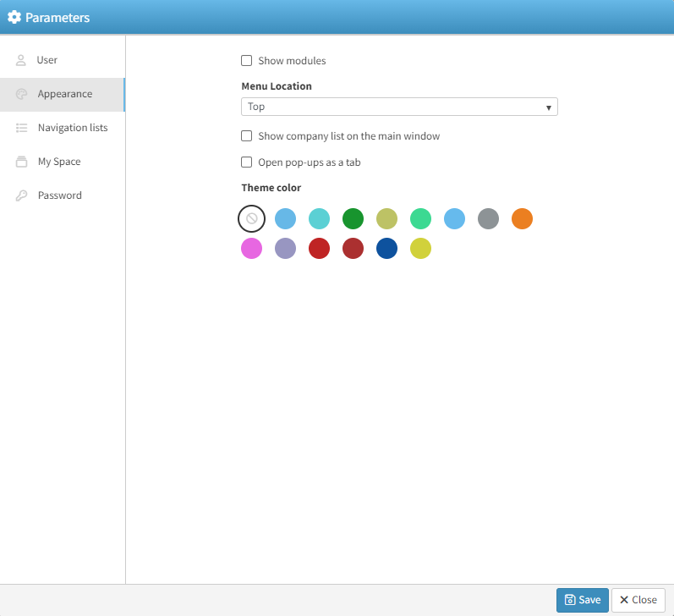674x616 pixels.
Task: Open the Menu Location dropdown
Action: (399, 107)
